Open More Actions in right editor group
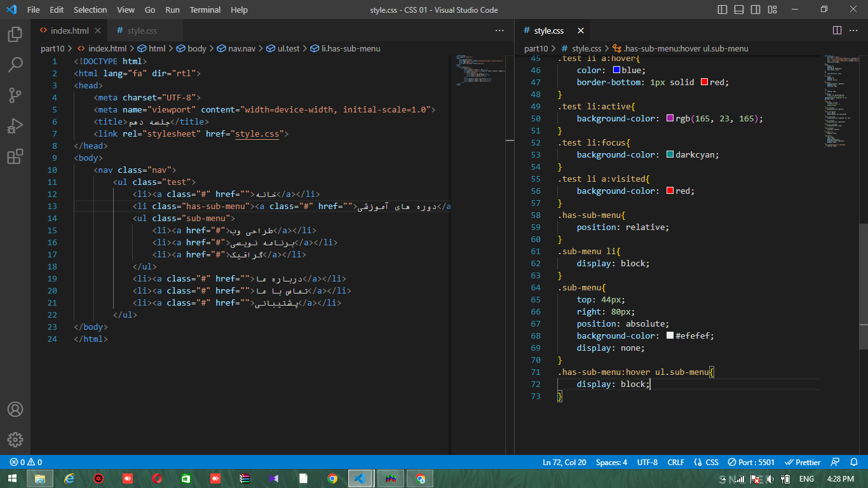 (x=855, y=30)
